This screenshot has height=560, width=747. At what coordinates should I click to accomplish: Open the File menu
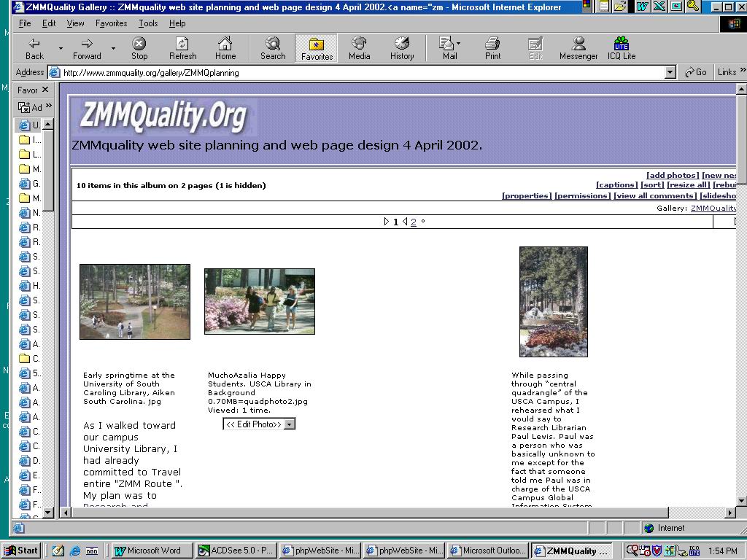coord(25,23)
